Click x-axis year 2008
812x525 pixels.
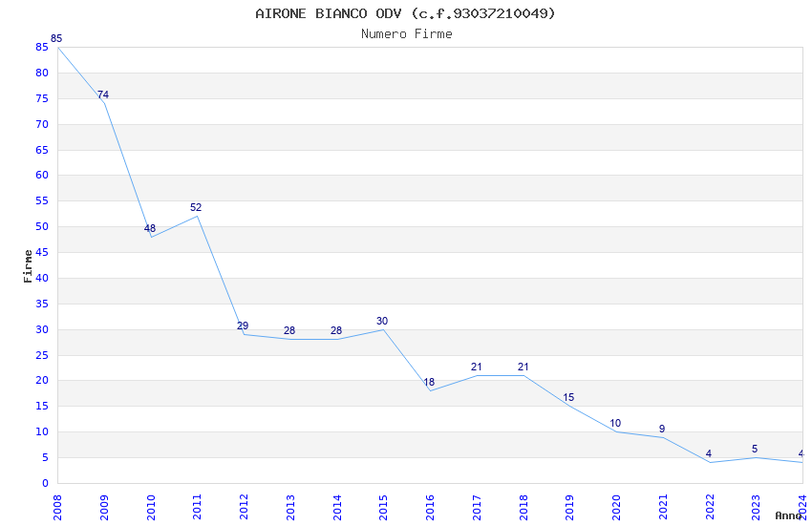57,507
